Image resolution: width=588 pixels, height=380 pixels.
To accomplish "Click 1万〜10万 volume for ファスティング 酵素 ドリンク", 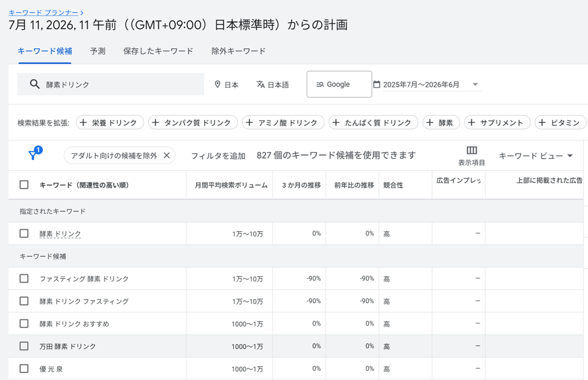I will pos(247,279).
